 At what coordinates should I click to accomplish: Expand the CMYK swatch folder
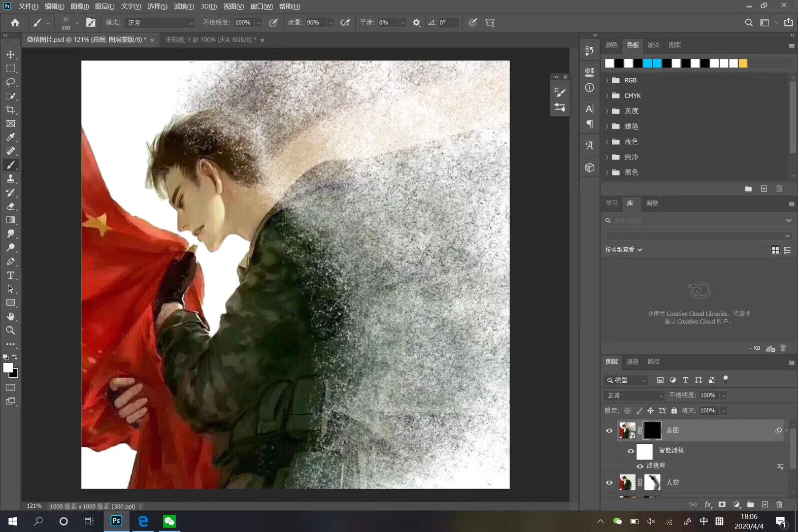607,96
